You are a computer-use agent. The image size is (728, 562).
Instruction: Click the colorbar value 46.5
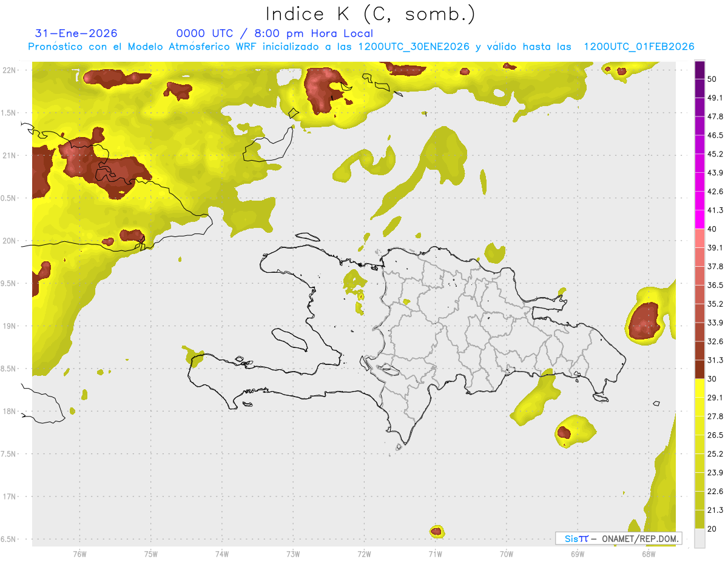[x=715, y=135]
